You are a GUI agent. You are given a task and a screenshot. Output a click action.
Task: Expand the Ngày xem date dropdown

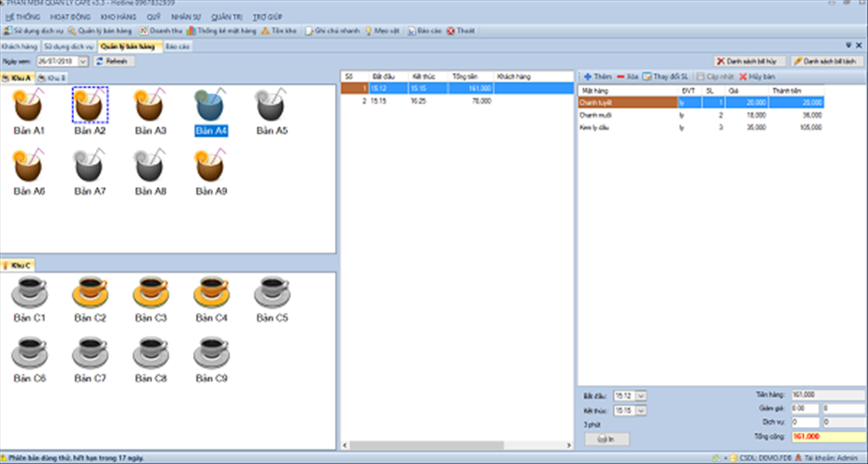pyautogui.click(x=83, y=61)
